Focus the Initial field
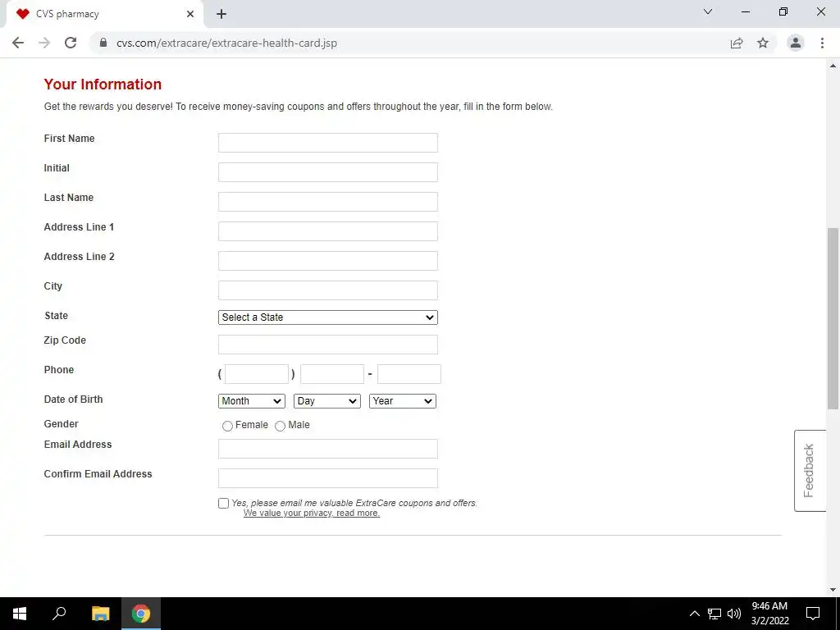Viewport: 840px width, 630px height. coord(328,172)
